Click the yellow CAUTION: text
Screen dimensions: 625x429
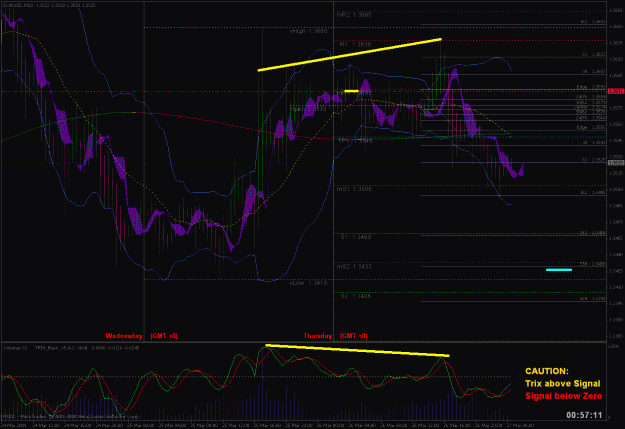547,371
